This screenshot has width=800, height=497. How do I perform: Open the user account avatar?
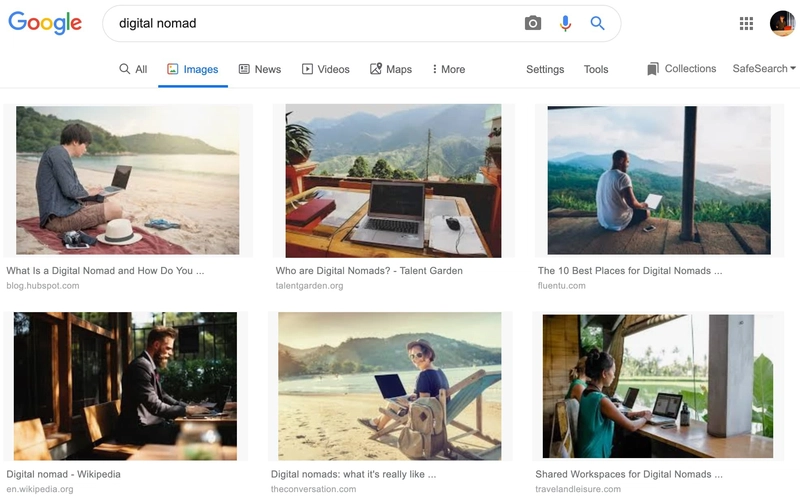pos(782,23)
